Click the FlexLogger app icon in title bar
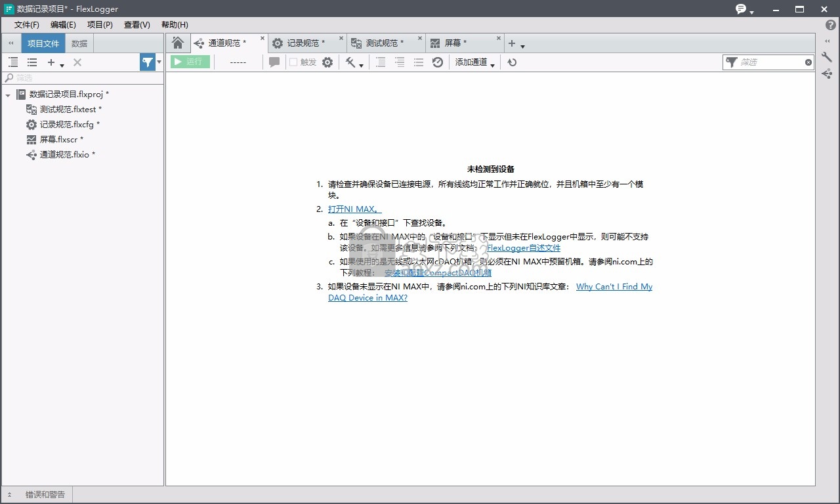The width and height of the screenshot is (840, 504). coord(9,9)
